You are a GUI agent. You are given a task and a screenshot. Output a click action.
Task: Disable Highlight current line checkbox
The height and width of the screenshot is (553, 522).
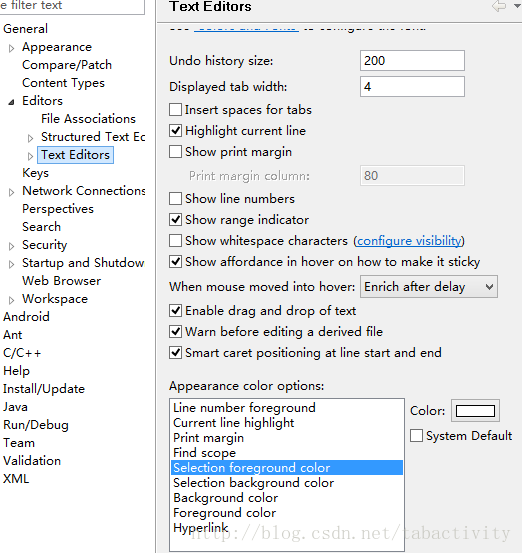point(175,130)
